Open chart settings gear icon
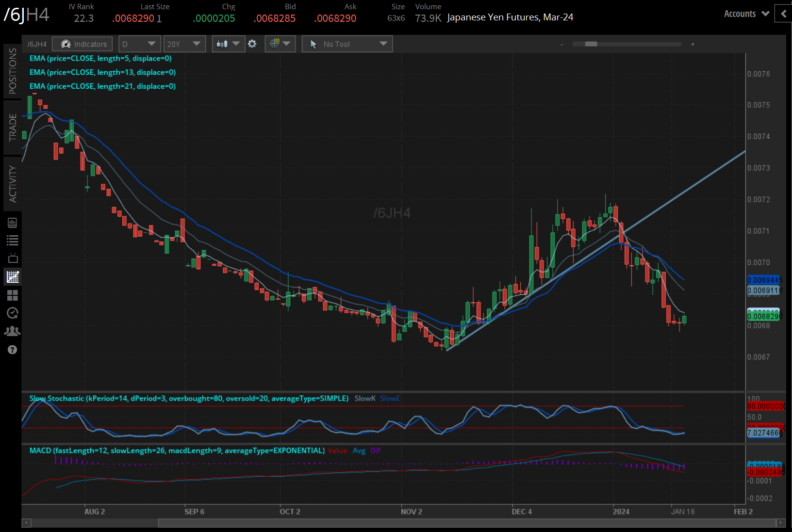 (252, 44)
